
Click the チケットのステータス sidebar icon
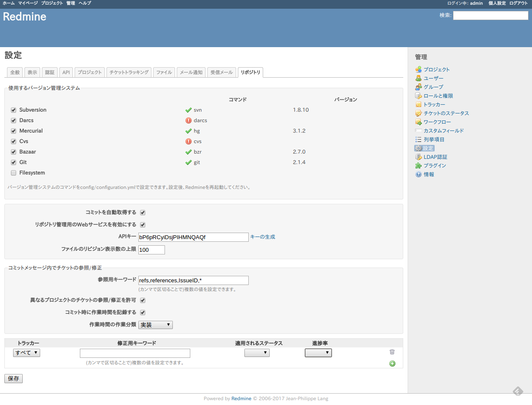[419, 113]
